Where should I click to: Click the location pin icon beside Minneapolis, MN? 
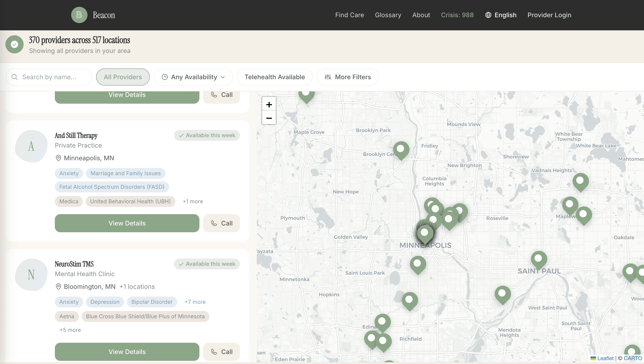pyautogui.click(x=58, y=158)
